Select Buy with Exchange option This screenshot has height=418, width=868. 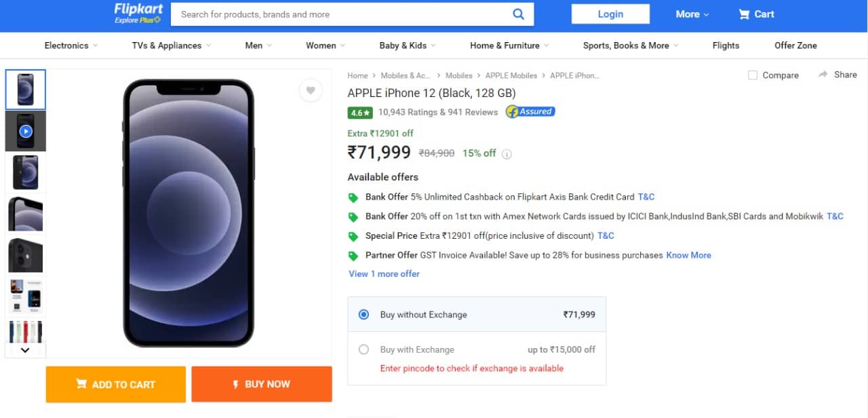click(363, 349)
